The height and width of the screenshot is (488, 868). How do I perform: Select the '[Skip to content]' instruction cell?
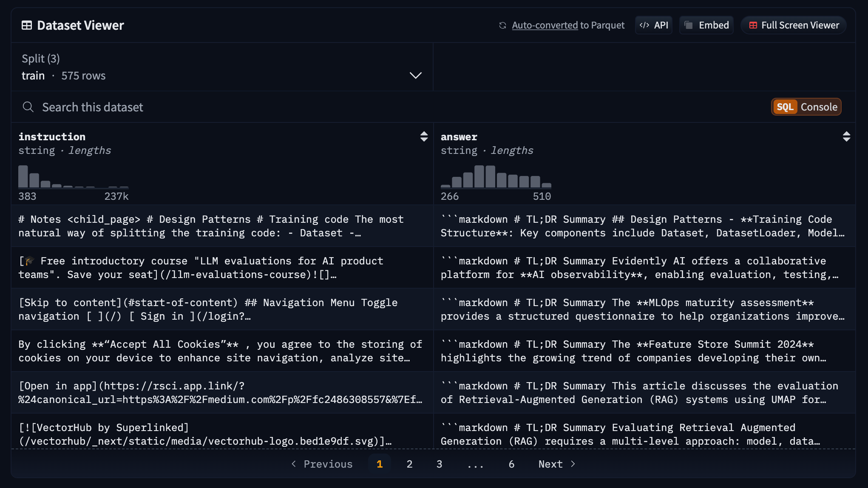click(x=222, y=309)
